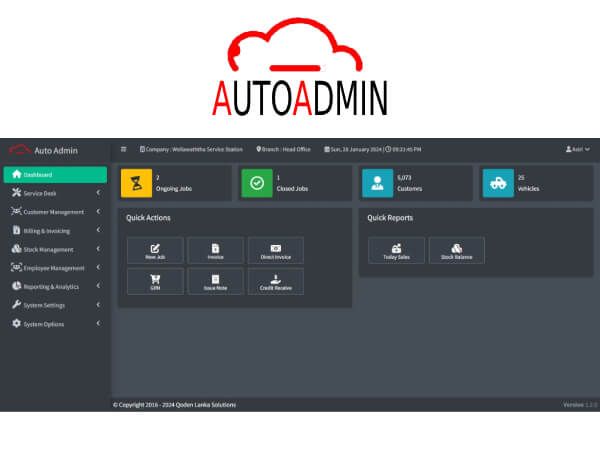Click the Customers count label
This screenshot has height=450, width=600.
409,189
